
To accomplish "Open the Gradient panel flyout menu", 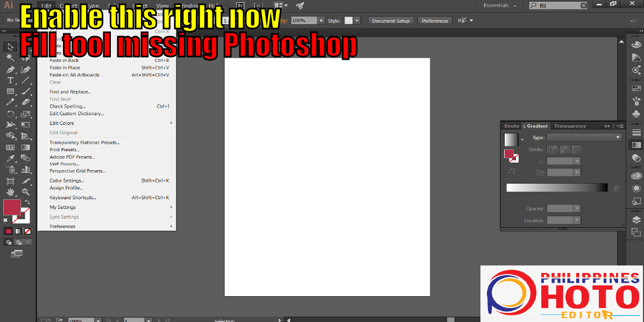I will pyautogui.click(x=620, y=126).
